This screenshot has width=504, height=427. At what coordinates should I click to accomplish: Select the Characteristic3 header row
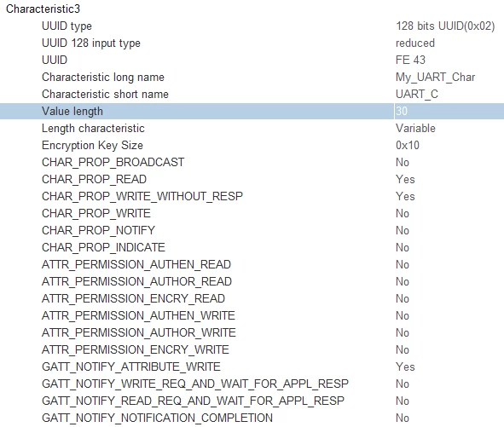(43, 9)
